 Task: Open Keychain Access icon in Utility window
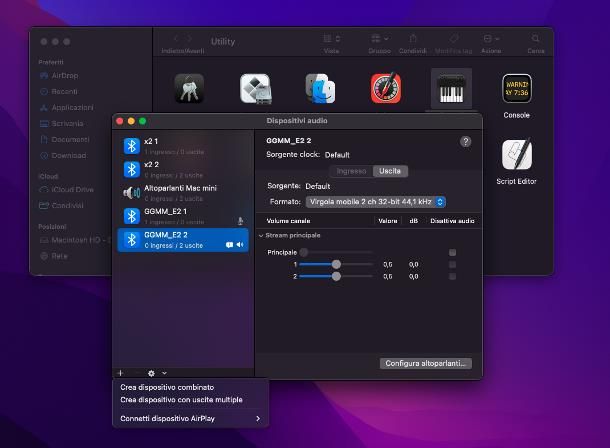[x=189, y=89]
